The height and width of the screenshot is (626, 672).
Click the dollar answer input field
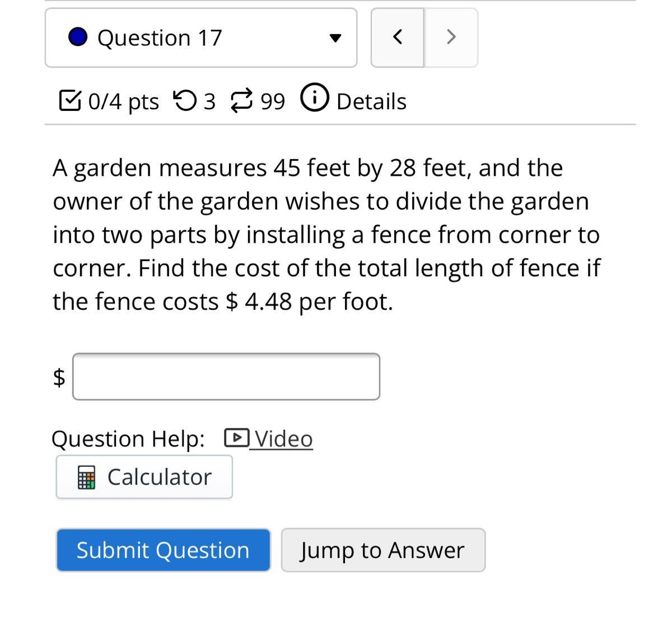[x=226, y=377]
